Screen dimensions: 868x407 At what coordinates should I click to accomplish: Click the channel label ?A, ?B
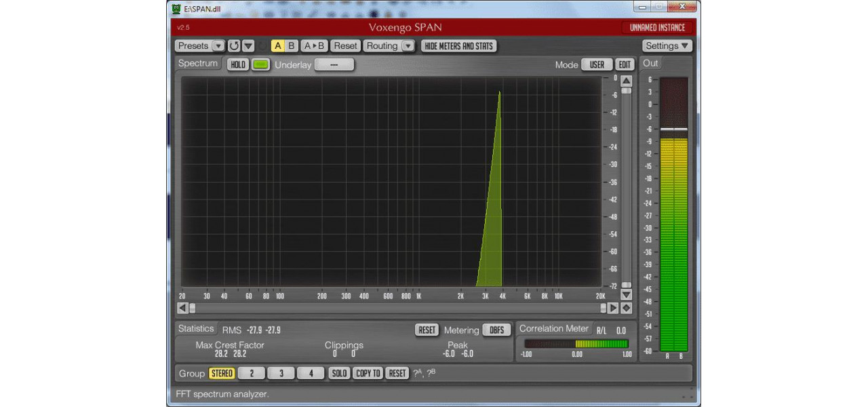pyautogui.click(x=424, y=373)
